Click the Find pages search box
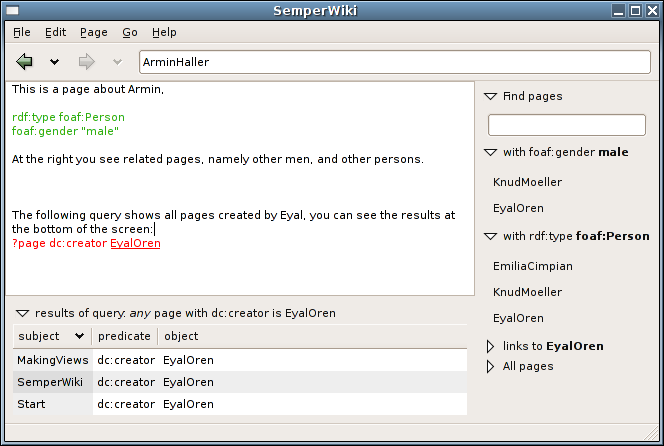The height and width of the screenshot is (446, 664). pyautogui.click(x=566, y=125)
